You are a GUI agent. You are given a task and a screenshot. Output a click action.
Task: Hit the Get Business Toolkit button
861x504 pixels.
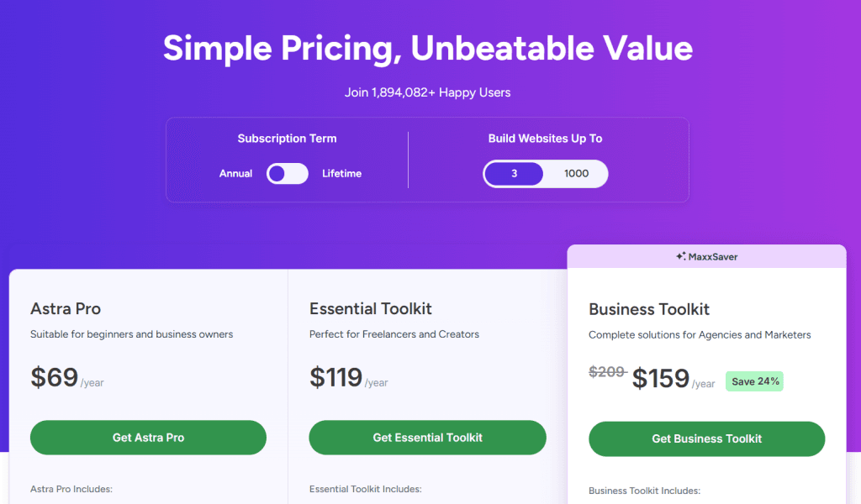click(706, 438)
